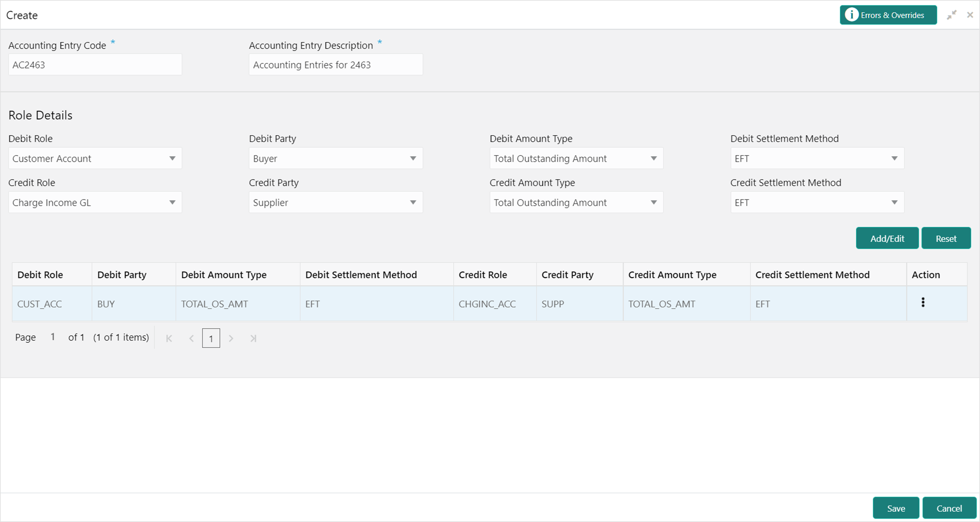
Task: Open the Debit Party Buyer dropdown
Action: pos(336,158)
